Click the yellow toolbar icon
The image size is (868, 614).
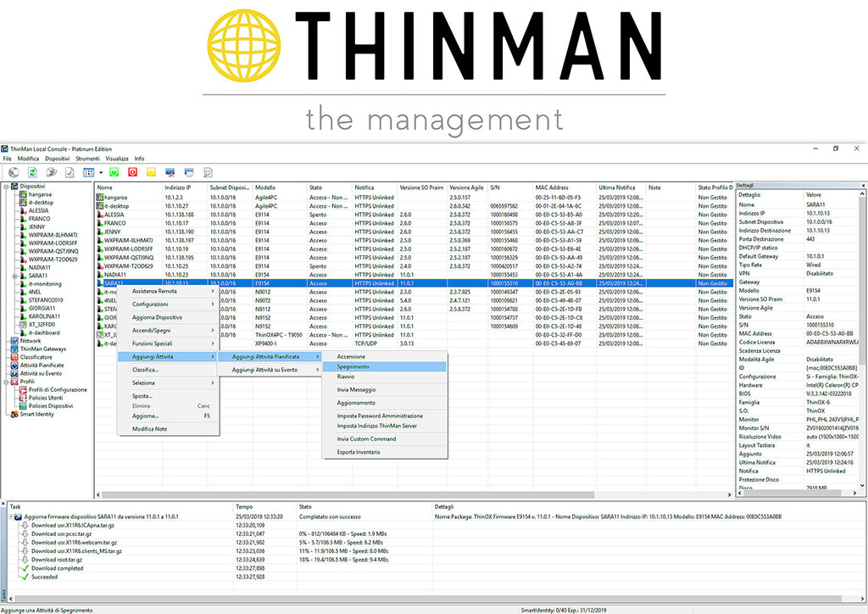151,172
